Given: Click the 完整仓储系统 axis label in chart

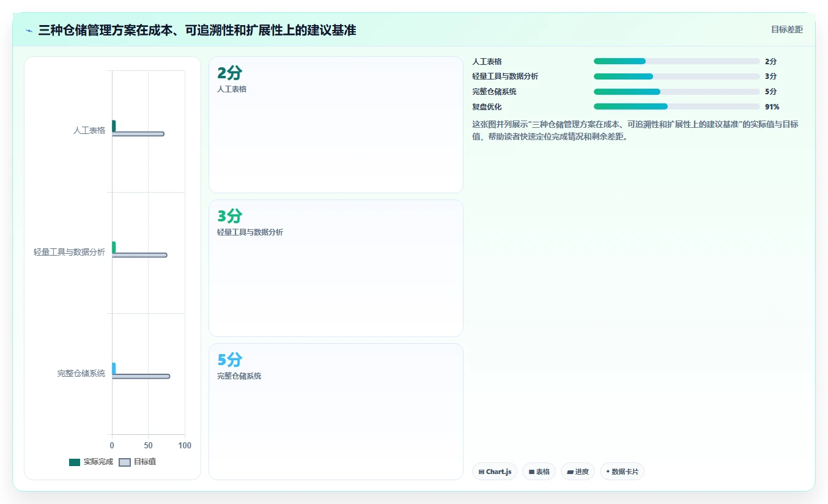Looking at the screenshot, I should coord(81,373).
